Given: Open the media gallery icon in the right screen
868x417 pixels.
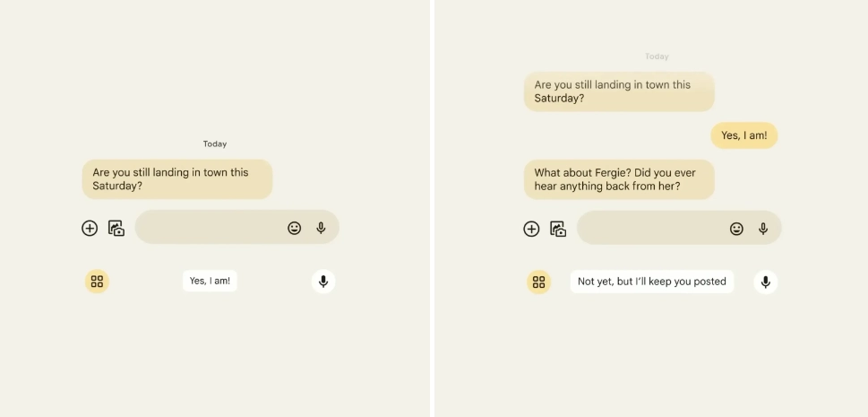Looking at the screenshot, I should [x=558, y=229].
